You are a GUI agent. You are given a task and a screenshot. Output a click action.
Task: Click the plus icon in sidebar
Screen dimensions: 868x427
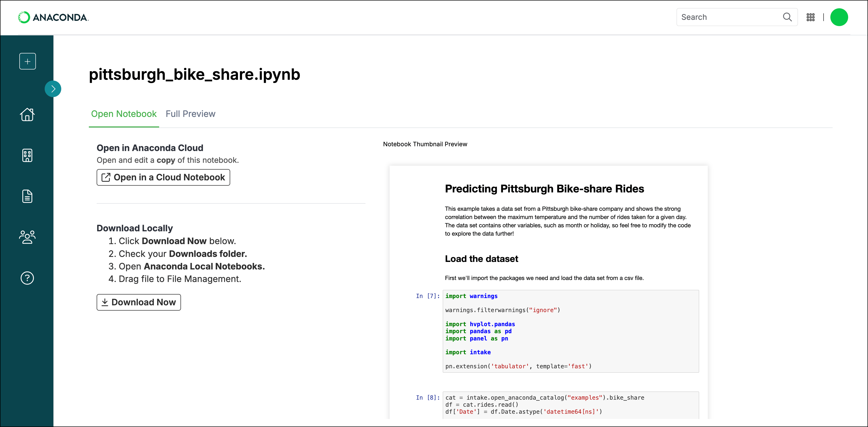tap(28, 61)
